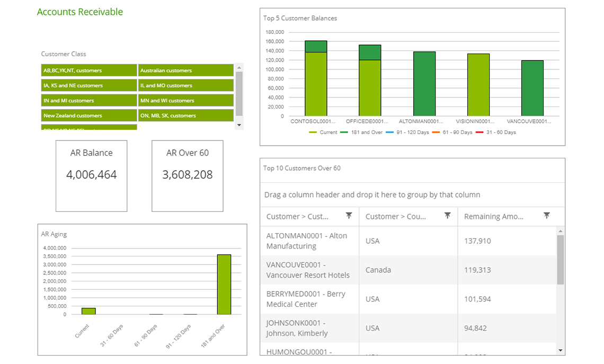Open the filter on the Country column
The image size is (604, 364).
point(448,216)
